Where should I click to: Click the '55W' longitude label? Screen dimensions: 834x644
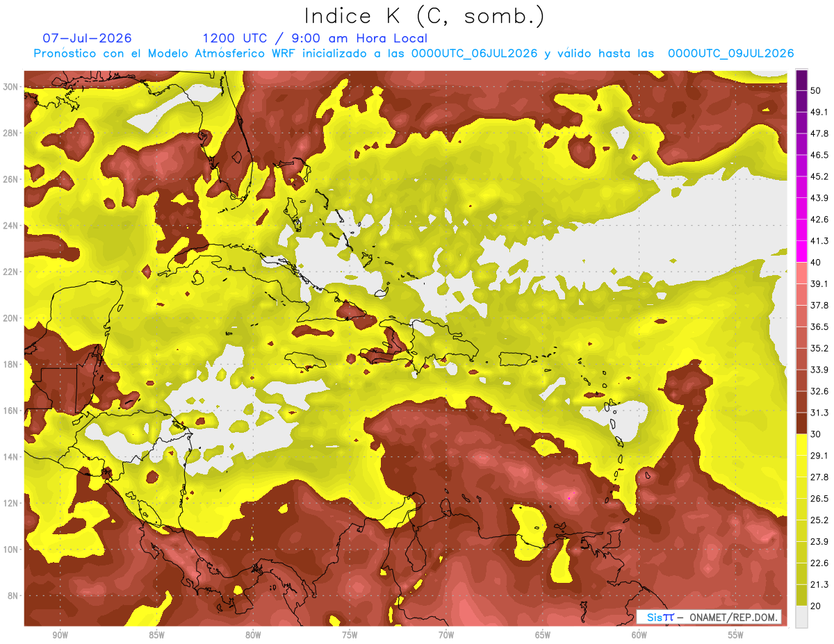pyautogui.click(x=736, y=636)
